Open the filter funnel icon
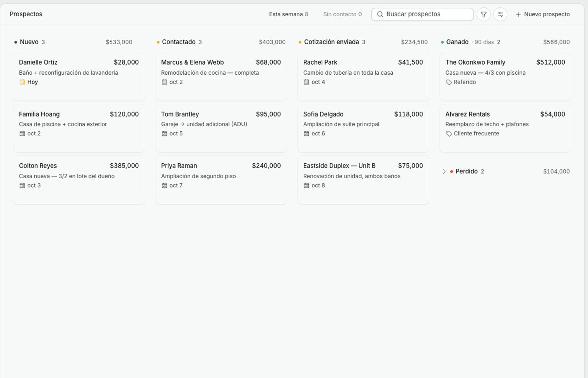Screen dimensions: 588x378 coord(483,14)
